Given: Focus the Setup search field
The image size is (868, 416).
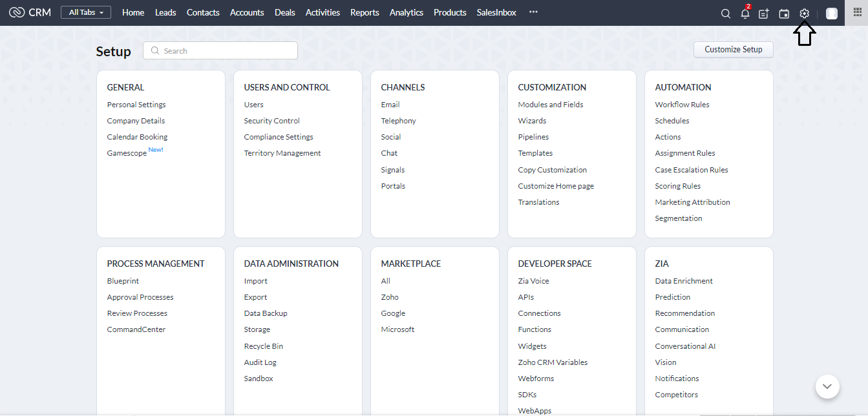Looking at the screenshot, I should coord(220,50).
